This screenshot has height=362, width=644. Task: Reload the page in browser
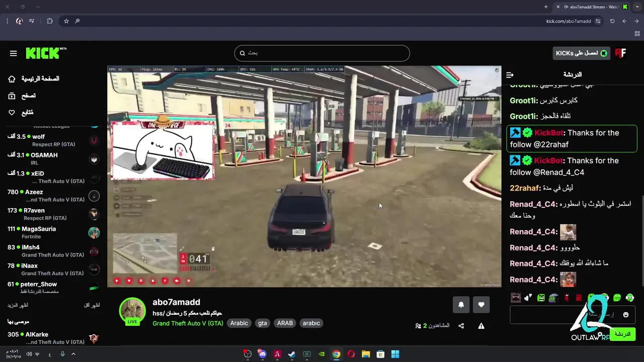click(612, 21)
